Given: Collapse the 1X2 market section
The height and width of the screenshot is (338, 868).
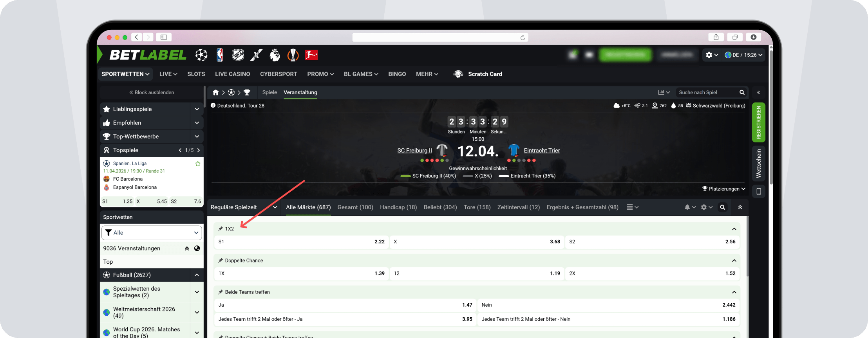Looking at the screenshot, I should tap(734, 229).
